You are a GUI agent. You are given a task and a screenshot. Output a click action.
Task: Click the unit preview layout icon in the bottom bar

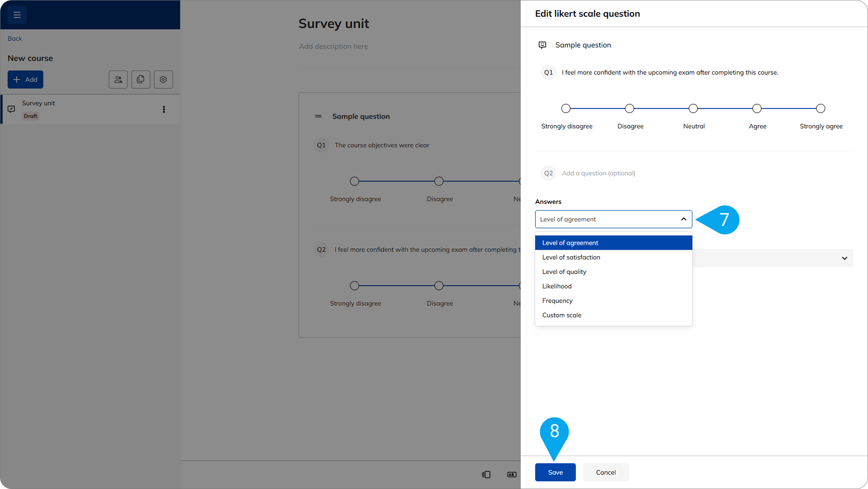pos(486,474)
